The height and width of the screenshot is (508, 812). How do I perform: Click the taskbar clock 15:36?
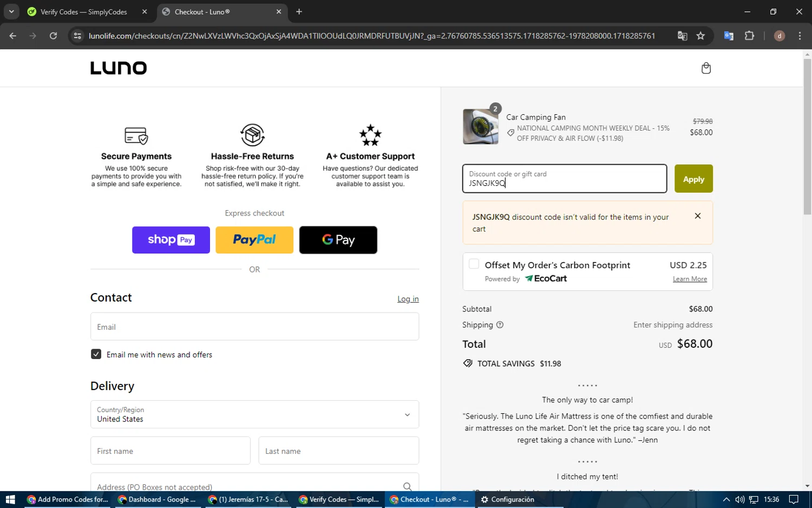[x=771, y=499]
